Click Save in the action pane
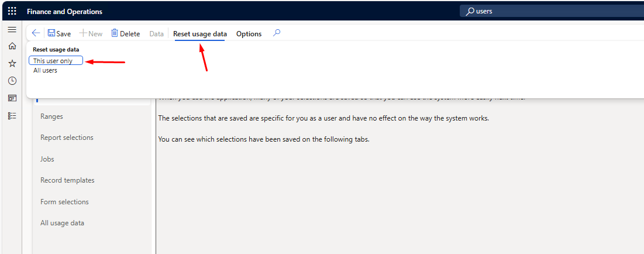 (59, 34)
